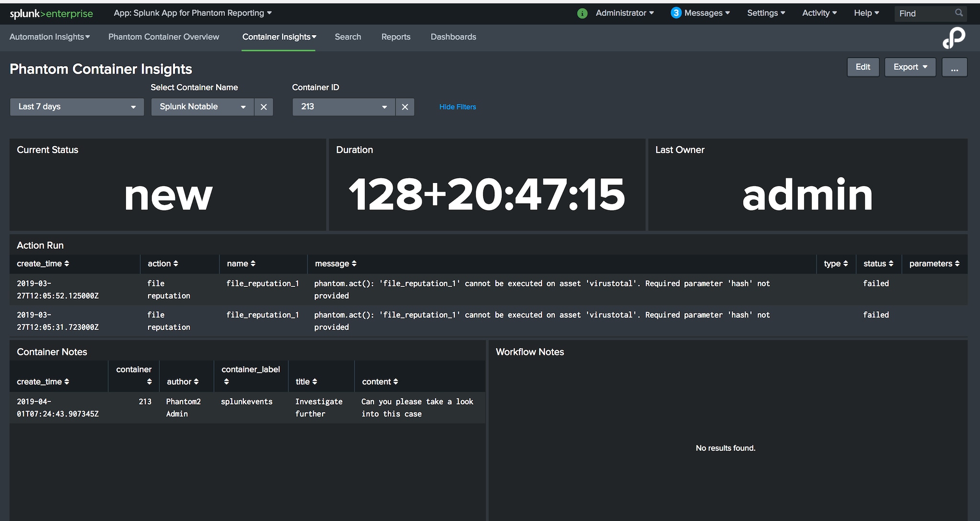980x521 pixels.
Task: Click the Hide Filters link
Action: [457, 107]
